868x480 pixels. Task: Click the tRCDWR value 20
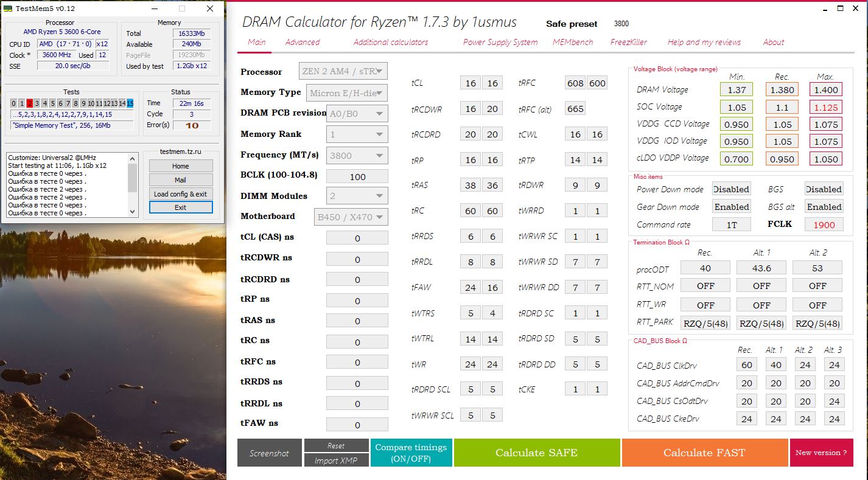pos(492,109)
